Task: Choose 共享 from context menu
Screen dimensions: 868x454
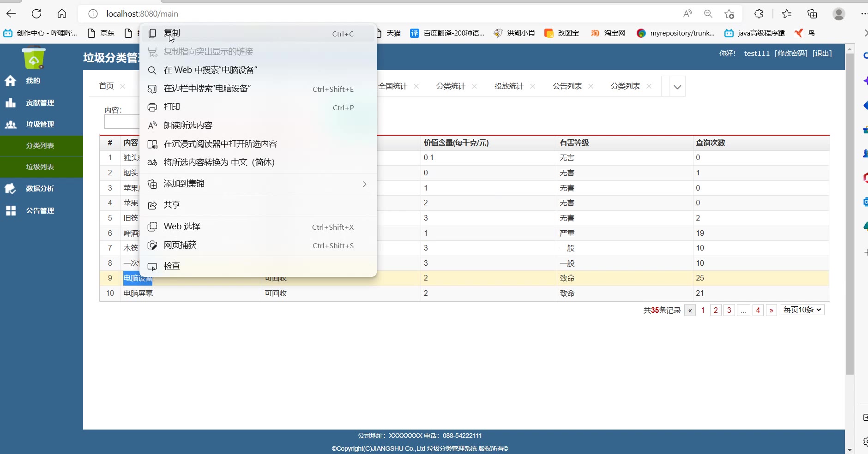Action: (x=258, y=205)
